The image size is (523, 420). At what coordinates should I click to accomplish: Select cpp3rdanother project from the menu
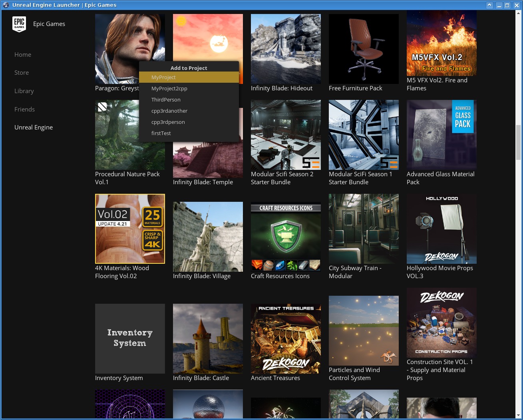click(x=189, y=111)
